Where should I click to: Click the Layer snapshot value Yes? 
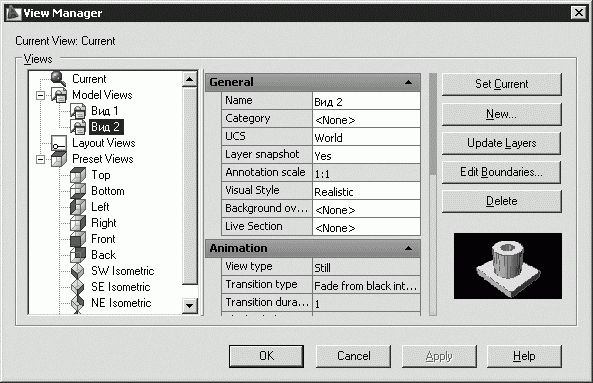click(x=366, y=155)
